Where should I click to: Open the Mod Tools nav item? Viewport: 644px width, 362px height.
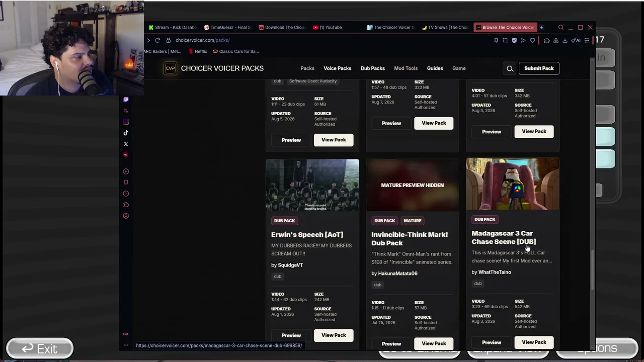406,68
